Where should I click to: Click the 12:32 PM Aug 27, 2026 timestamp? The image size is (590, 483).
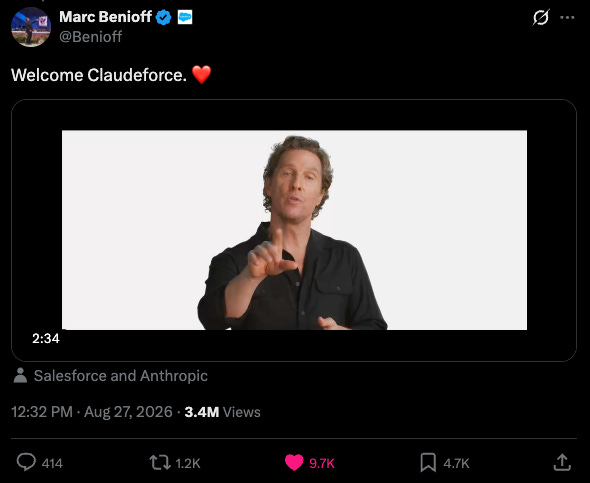tap(92, 412)
